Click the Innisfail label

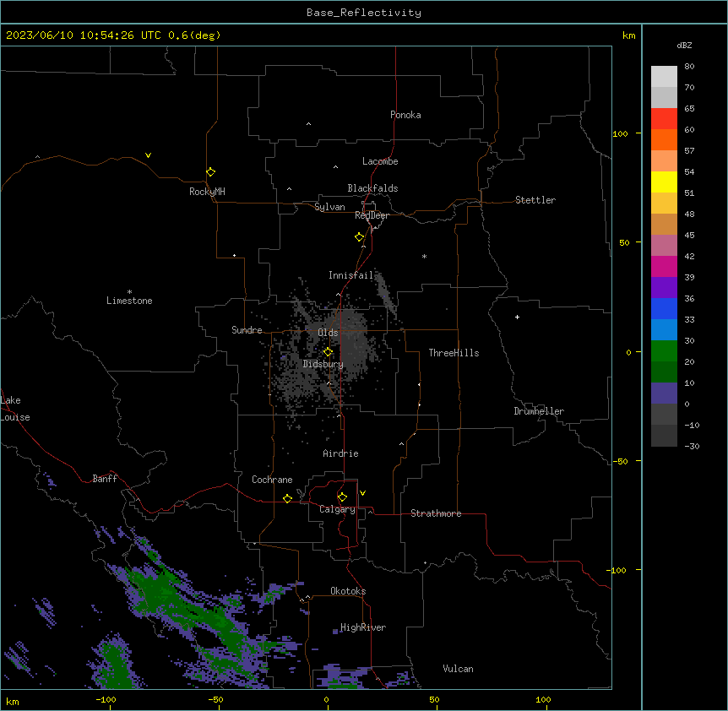(x=350, y=275)
